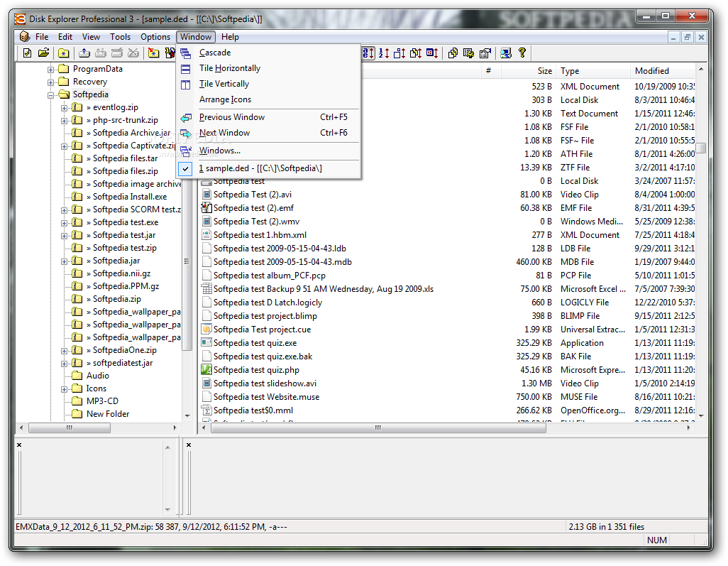The height and width of the screenshot is (566, 728).
Task: Click the status text 2.13 GB in 1 351 files
Action: (607, 526)
